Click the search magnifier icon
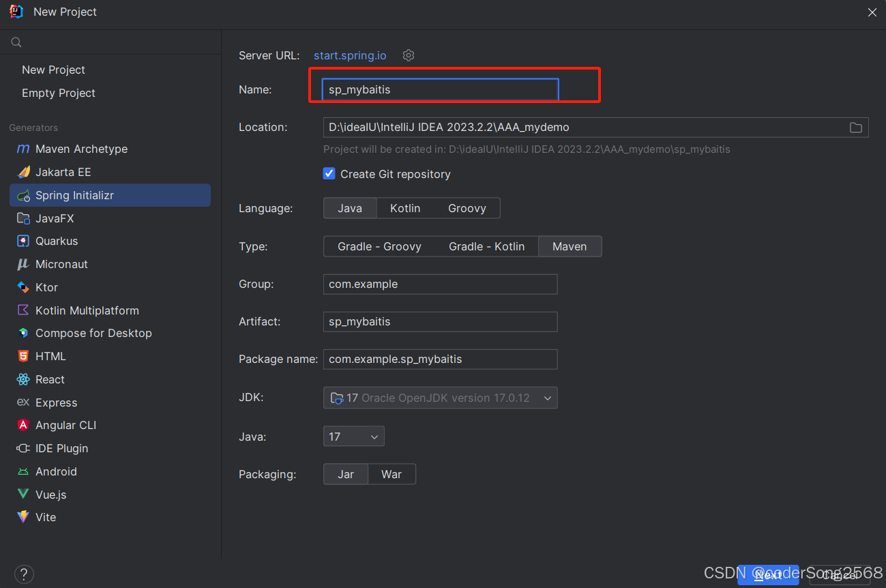This screenshot has height=588, width=886. tap(16, 42)
